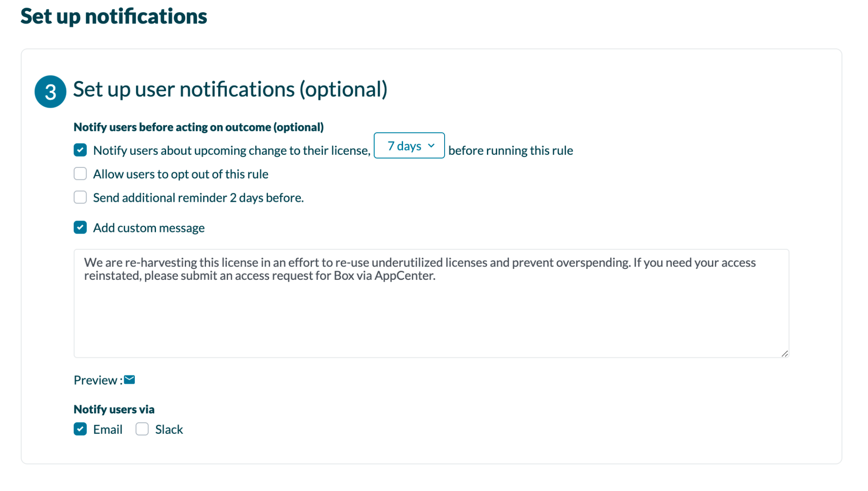The image size is (868, 491).
Task: Open the 7 days dropdown
Action: (x=409, y=146)
